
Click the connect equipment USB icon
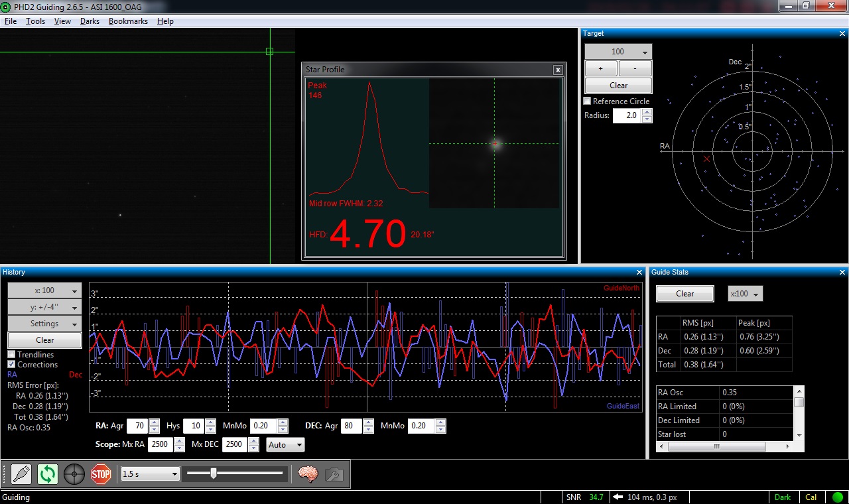21,474
